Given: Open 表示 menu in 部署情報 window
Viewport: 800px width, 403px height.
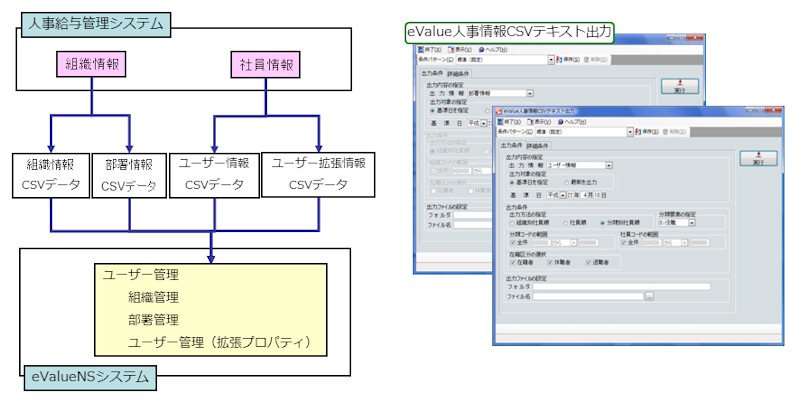Looking at the screenshot, I should (x=460, y=50).
